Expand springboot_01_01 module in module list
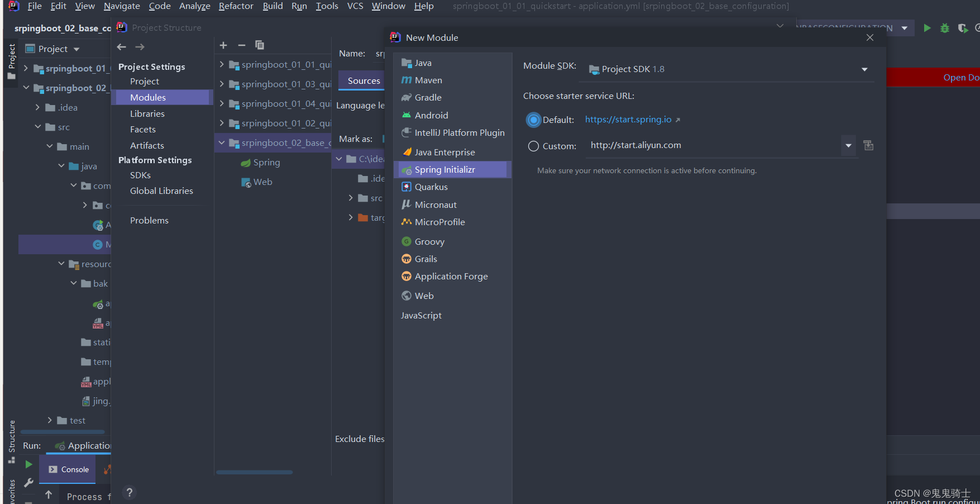This screenshot has width=980, height=504. click(x=222, y=64)
